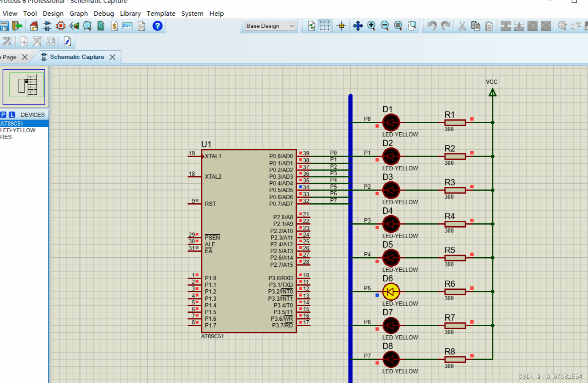Select resistor R1 on the schematic
The width and height of the screenshot is (588, 383).
pyautogui.click(x=455, y=122)
